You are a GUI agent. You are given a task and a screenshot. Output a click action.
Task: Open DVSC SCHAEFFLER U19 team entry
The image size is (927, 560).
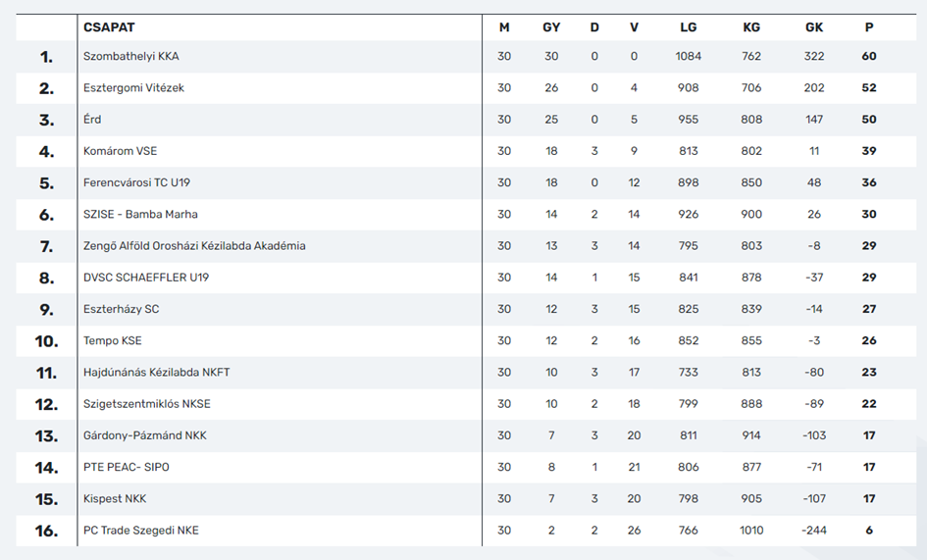coord(146,278)
